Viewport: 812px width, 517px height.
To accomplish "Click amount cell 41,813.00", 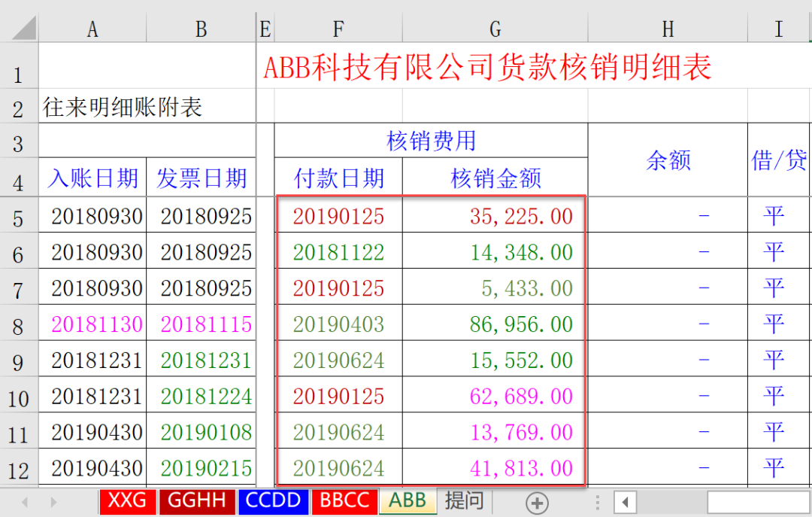I will pos(495,467).
